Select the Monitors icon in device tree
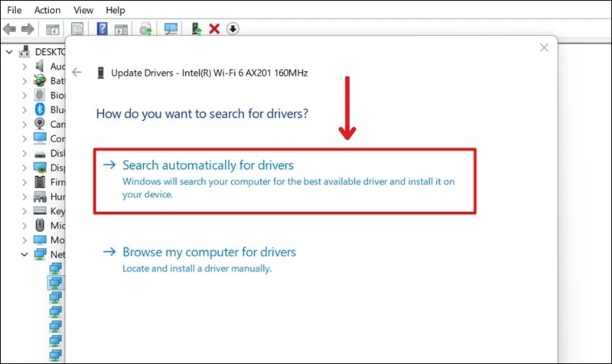612x364 pixels. click(40, 240)
